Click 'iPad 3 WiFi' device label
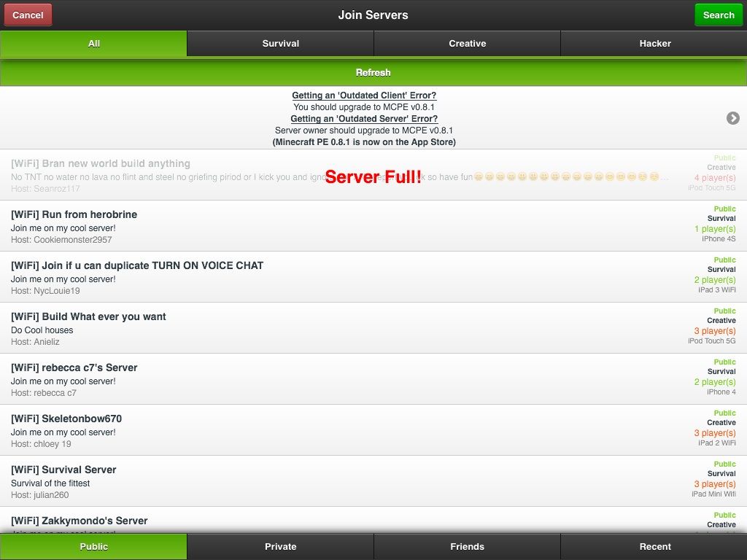Screen dimensions: 747x560 point(717,289)
